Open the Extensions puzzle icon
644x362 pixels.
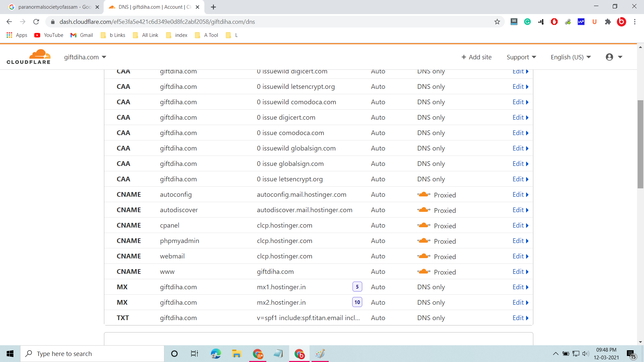tap(608, 22)
